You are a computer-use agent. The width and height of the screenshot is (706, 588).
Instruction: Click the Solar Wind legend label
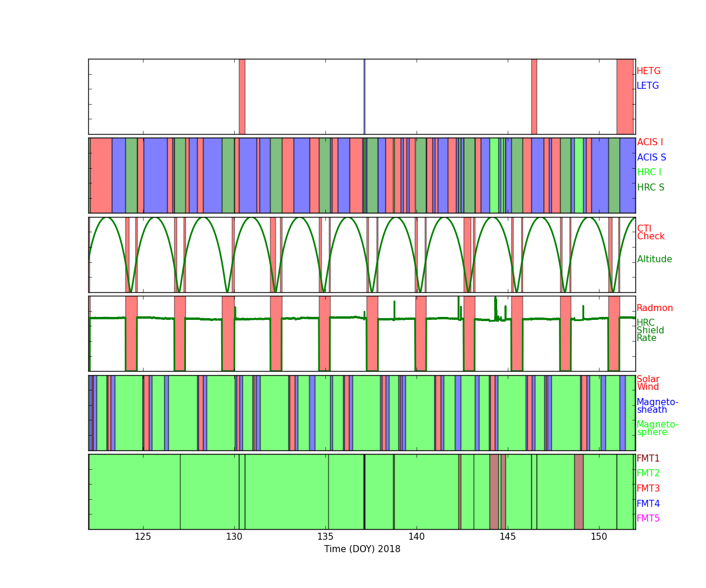pos(648,383)
